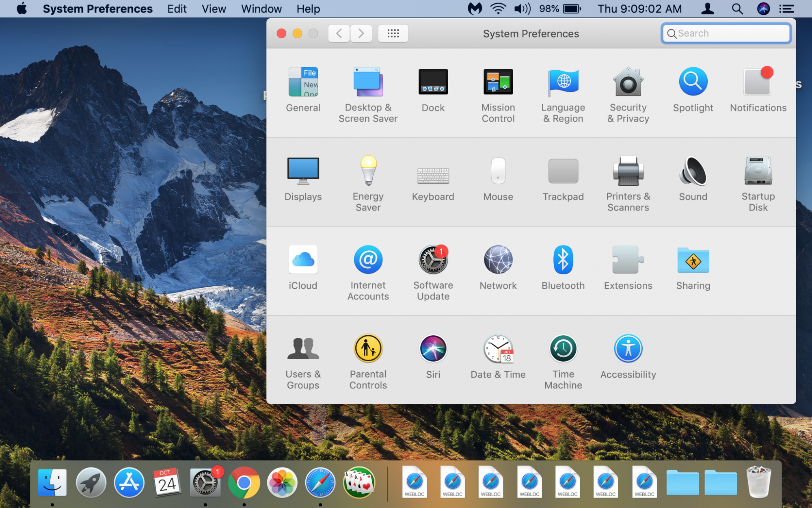
Task: Open App Store from the Dock
Action: (129, 482)
